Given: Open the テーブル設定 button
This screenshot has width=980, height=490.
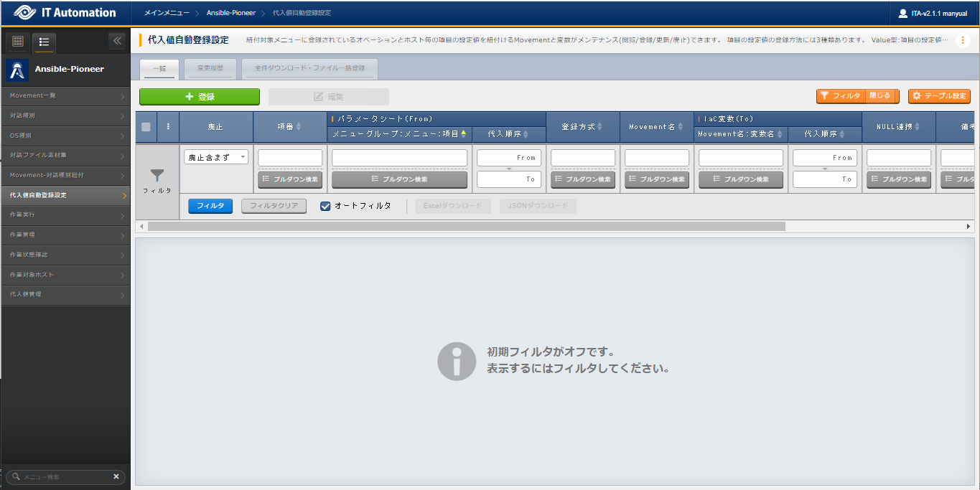Looking at the screenshot, I should click(939, 96).
